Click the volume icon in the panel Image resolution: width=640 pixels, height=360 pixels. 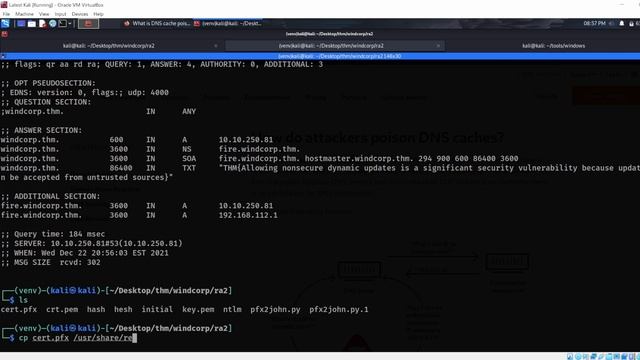[x=611, y=24]
